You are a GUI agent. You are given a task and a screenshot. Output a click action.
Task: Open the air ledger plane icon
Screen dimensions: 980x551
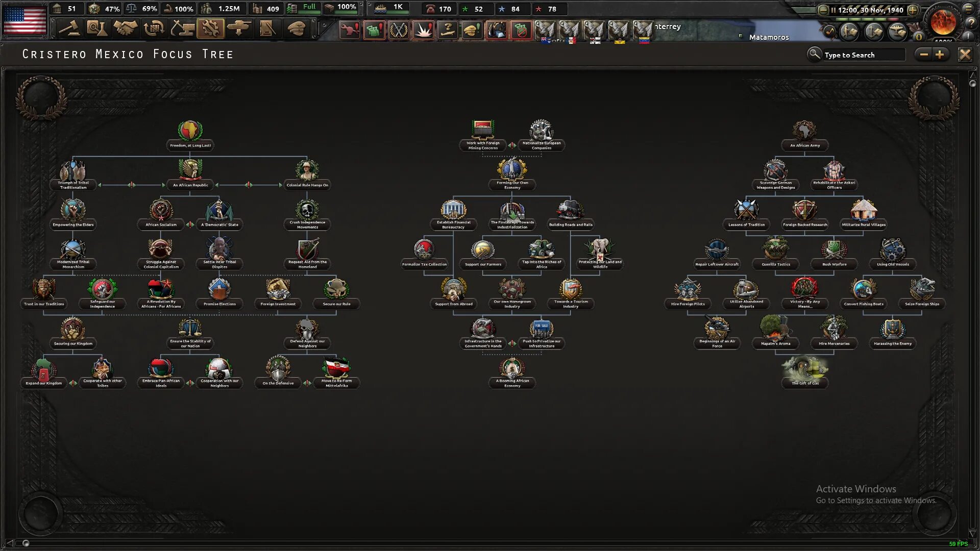pyautogui.click(x=897, y=32)
